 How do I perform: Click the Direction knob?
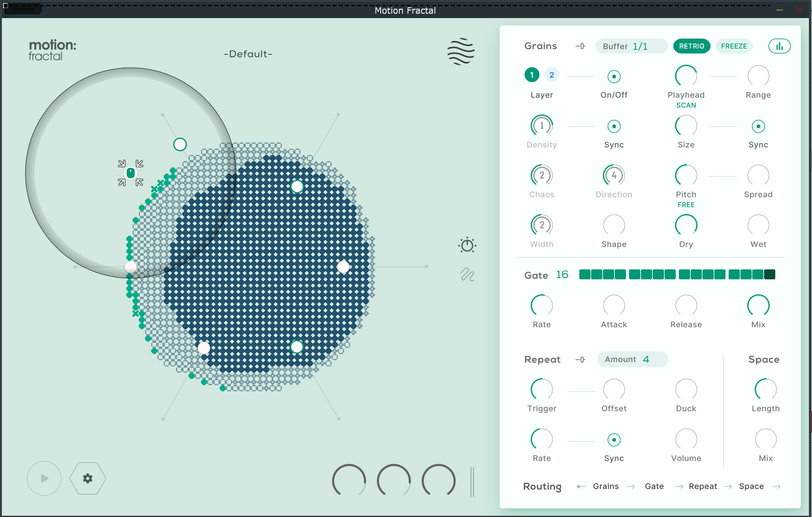point(614,175)
